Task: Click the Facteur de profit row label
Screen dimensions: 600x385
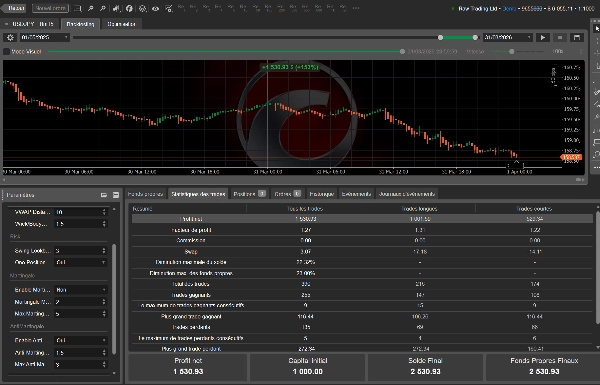Action: [x=191, y=230]
